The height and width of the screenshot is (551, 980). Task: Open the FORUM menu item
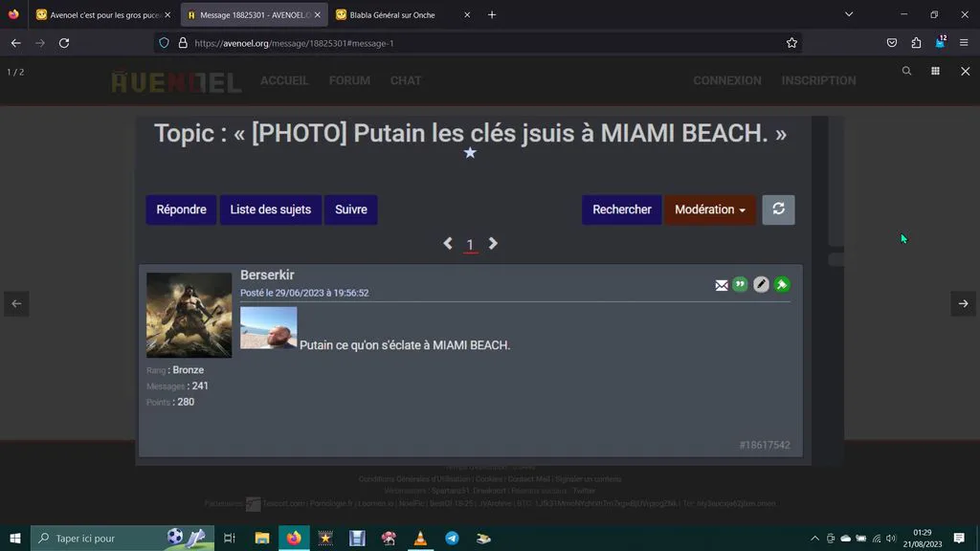(349, 80)
